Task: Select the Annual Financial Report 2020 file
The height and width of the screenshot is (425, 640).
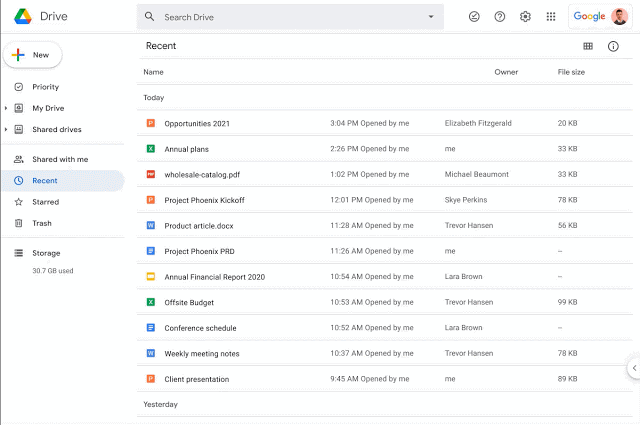Action: [x=213, y=276]
